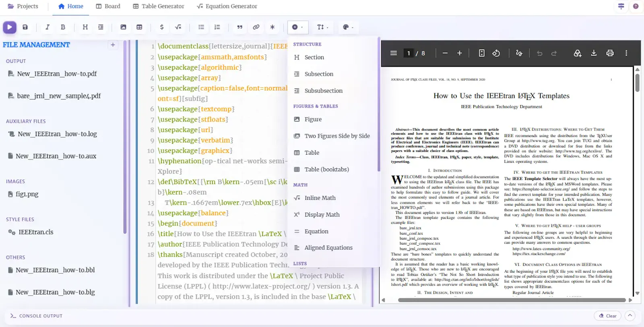This screenshot has width=644, height=327.
Task: Open bare_jrnl_new_sample4.pdf file
Action: click(x=54, y=96)
